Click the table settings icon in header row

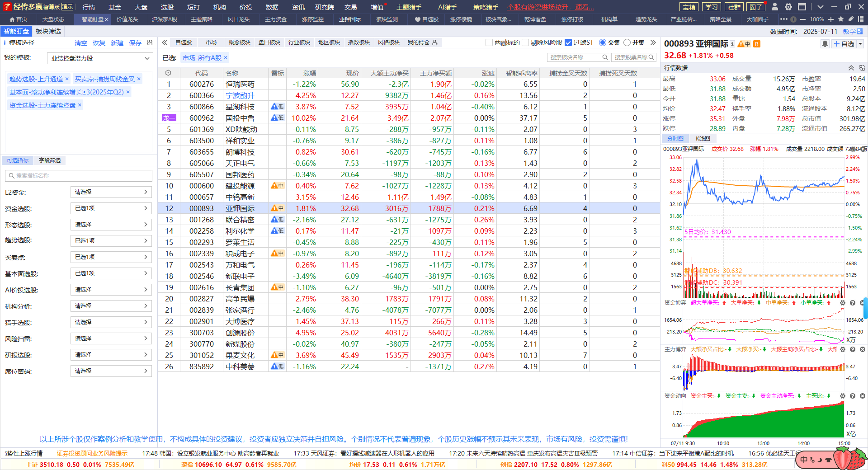pos(168,73)
